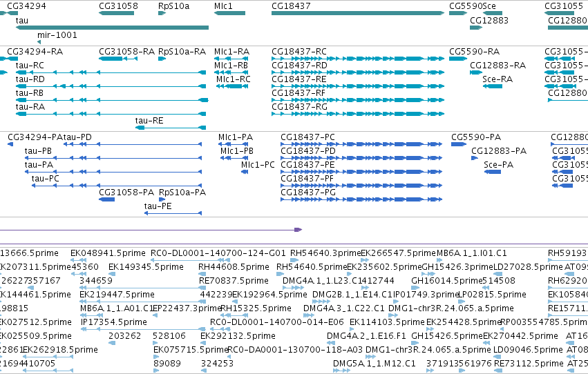Screen dimensions: 588x374
Task: Select the RpS10a-PA protein label
Action: [x=182, y=193]
